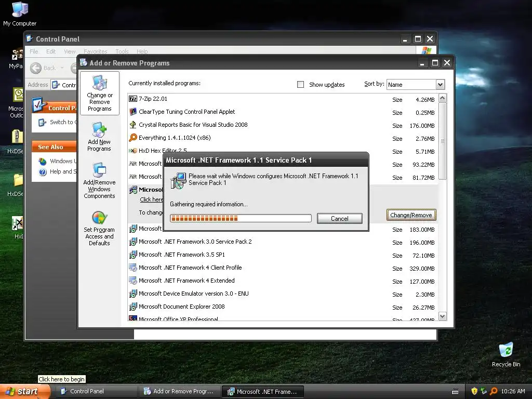Follow the 'Click here' support information link

pos(151,199)
